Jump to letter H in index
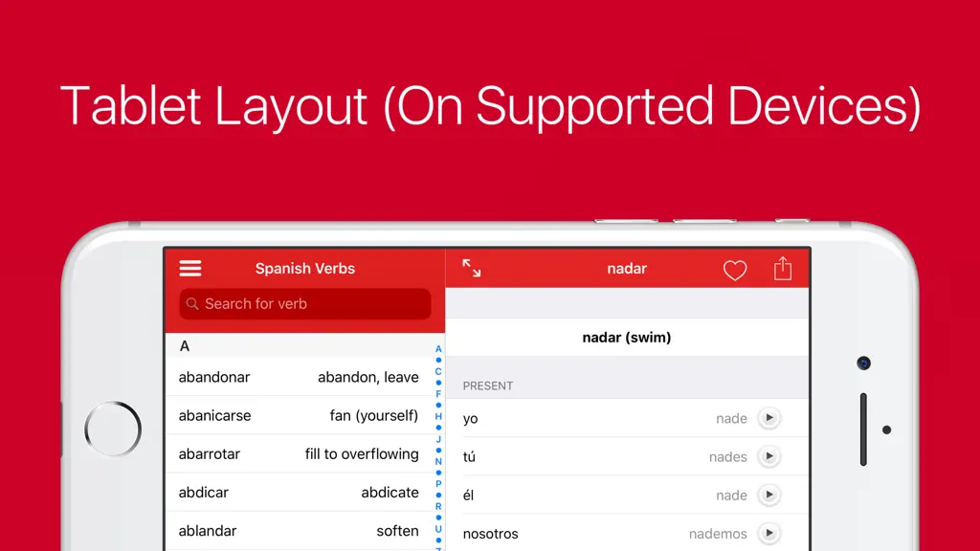The image size is (980, 551). point(438,417)
